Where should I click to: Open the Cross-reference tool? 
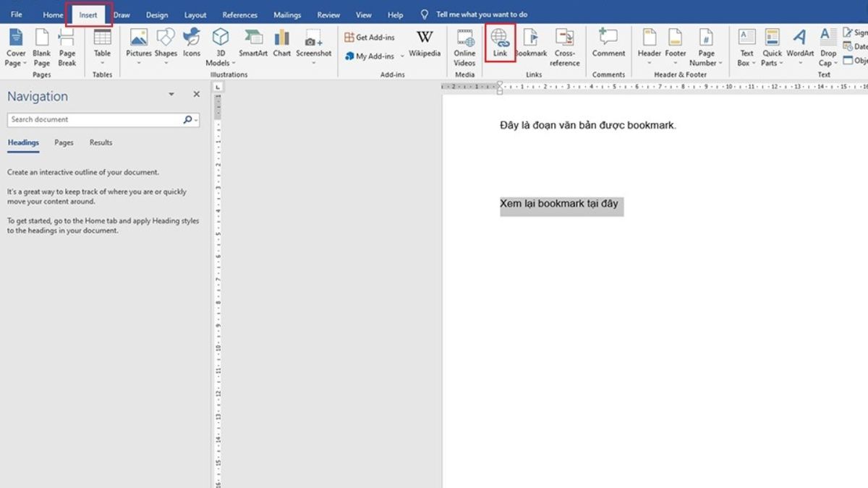(565, 47)
